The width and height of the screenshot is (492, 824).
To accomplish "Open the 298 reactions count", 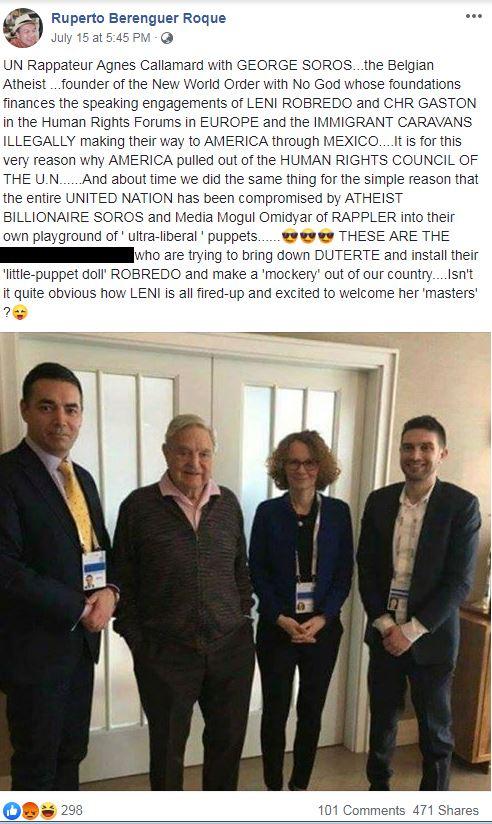I will (71, 810).
